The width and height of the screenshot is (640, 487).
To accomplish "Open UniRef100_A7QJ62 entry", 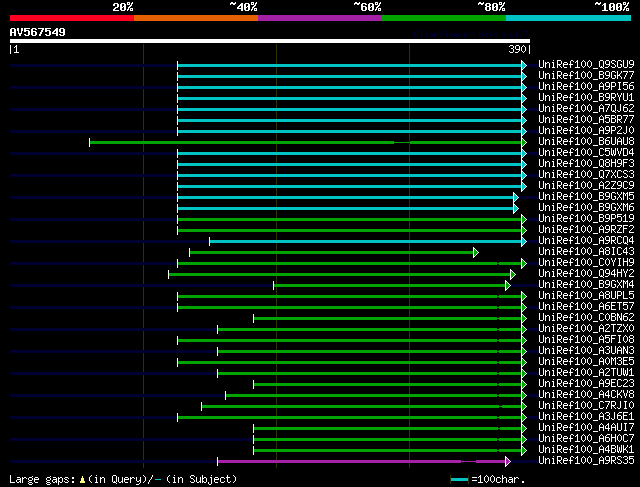I will click(x=586, y=109).
